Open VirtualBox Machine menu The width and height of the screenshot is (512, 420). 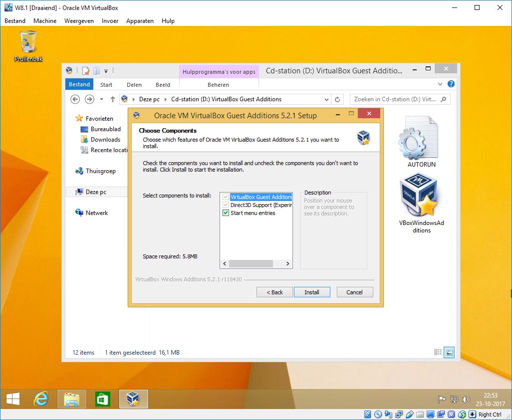click(45, 21)
